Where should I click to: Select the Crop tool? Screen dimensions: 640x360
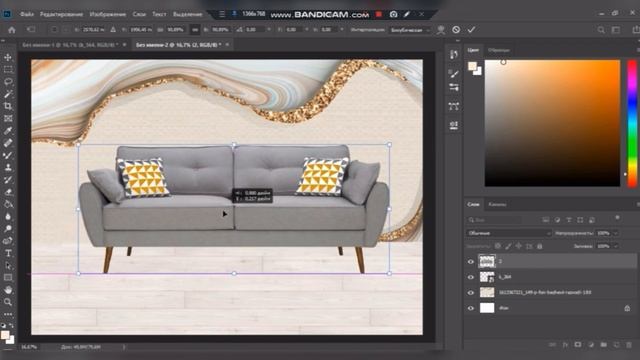coord(8,106)
